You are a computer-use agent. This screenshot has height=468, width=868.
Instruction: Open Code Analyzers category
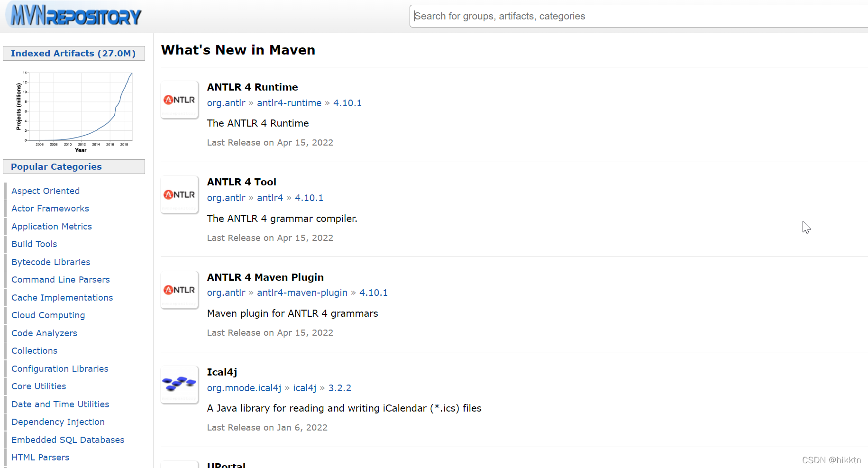[44, 333]
